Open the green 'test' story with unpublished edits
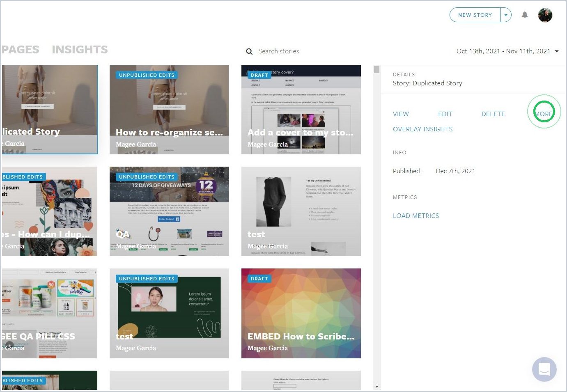This screenshot has width=567, height=392. pyautogui.click(x=169, y=313)
